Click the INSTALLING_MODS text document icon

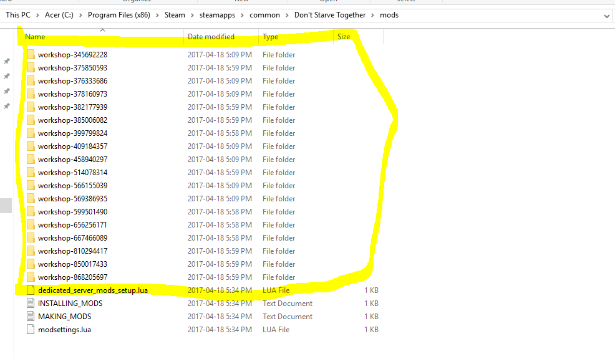31,304
